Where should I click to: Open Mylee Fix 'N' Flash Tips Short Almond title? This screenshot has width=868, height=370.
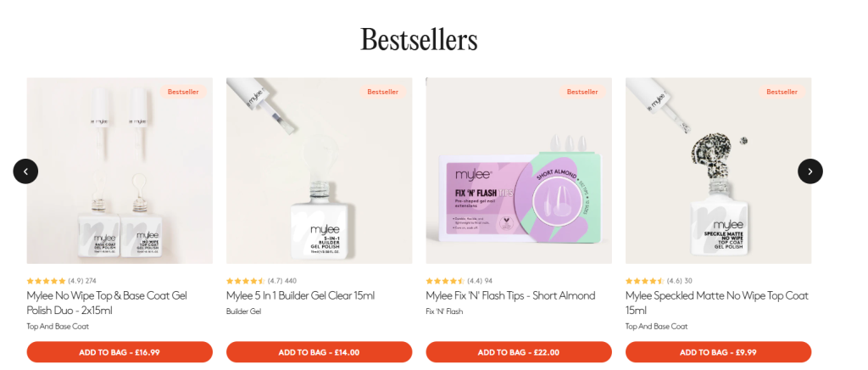[x=510, y=296]
